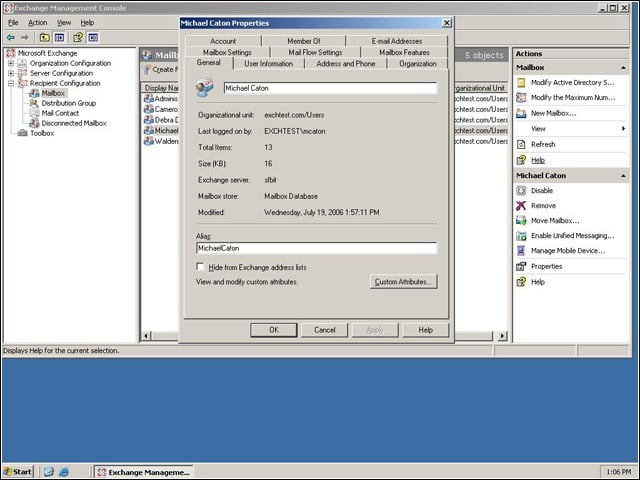Open Custom Attributes dialog

[403, 282]
